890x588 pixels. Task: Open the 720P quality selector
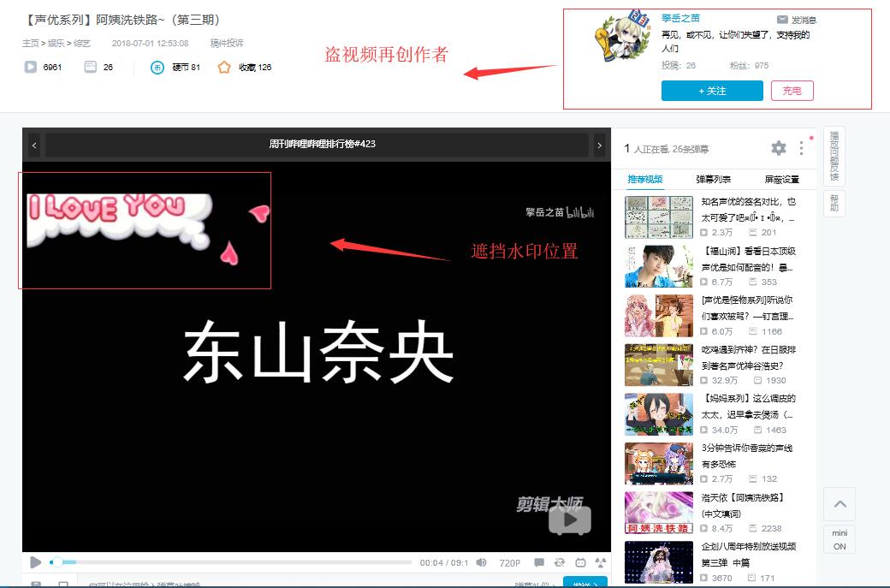pos(509,562)
